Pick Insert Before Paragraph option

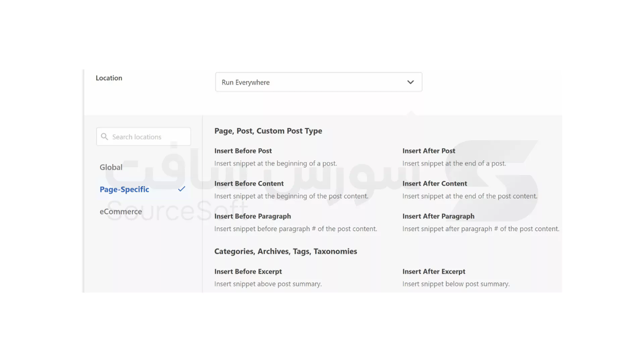[253, 216]
